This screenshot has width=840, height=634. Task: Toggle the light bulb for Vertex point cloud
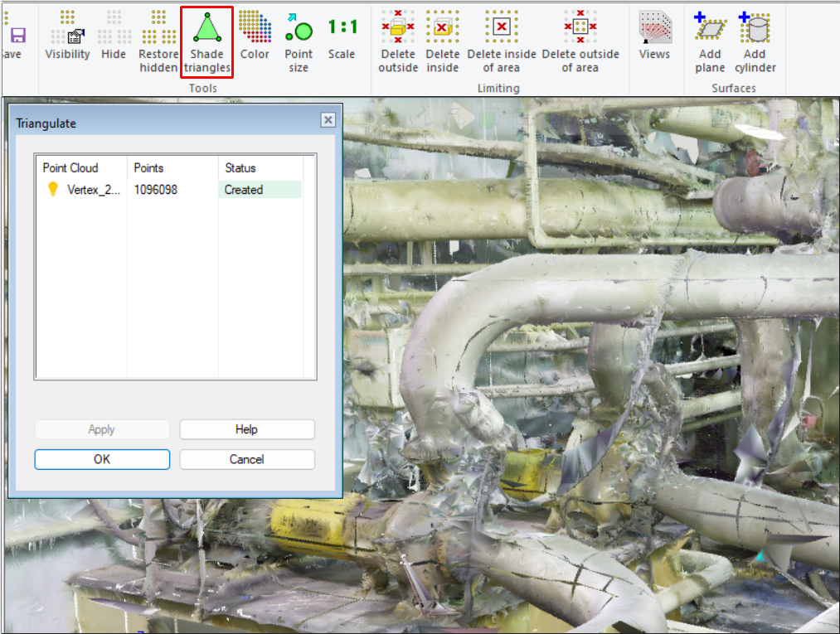coord(53,190)
